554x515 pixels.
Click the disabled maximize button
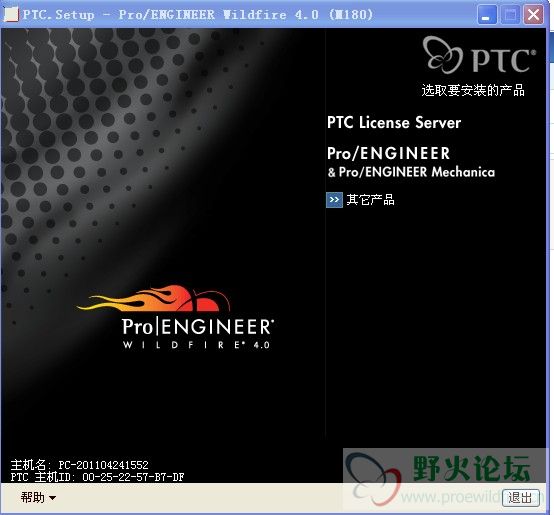click(x=510, y=15)
